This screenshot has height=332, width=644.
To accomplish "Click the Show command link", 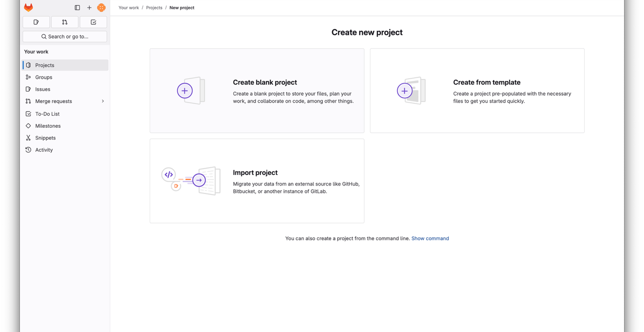I will [430, 238].
